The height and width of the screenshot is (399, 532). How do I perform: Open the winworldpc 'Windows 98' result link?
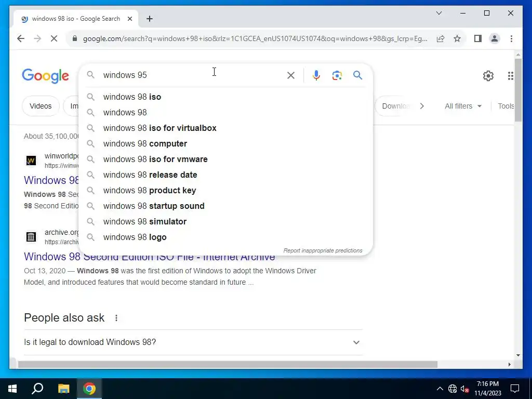(x=51, y=180)
